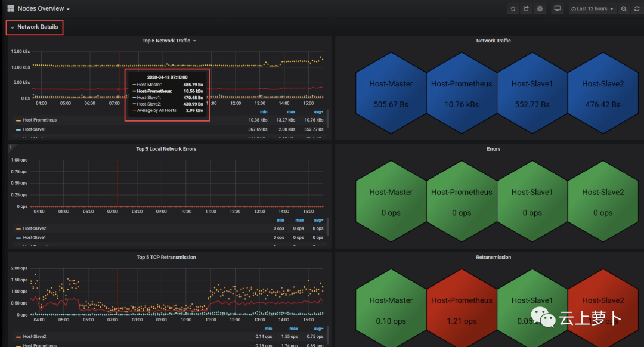The height and width of the screenshot is (347, 644).
Task: Sort TCP Retransmission legend by avg
Action: click(318, 329)
